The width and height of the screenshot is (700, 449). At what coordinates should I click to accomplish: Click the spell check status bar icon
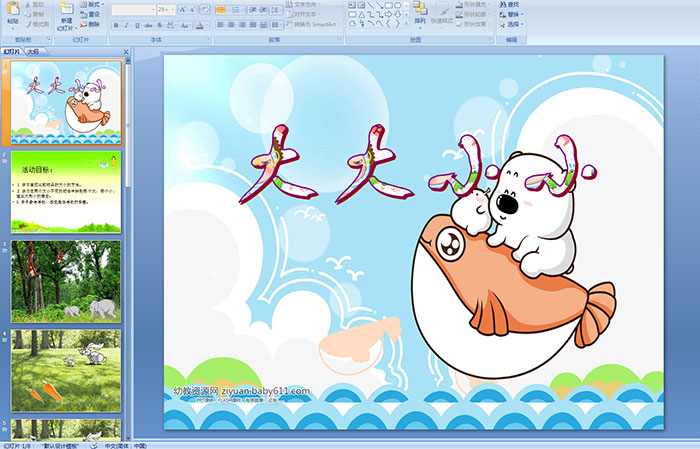pos(93,445)
